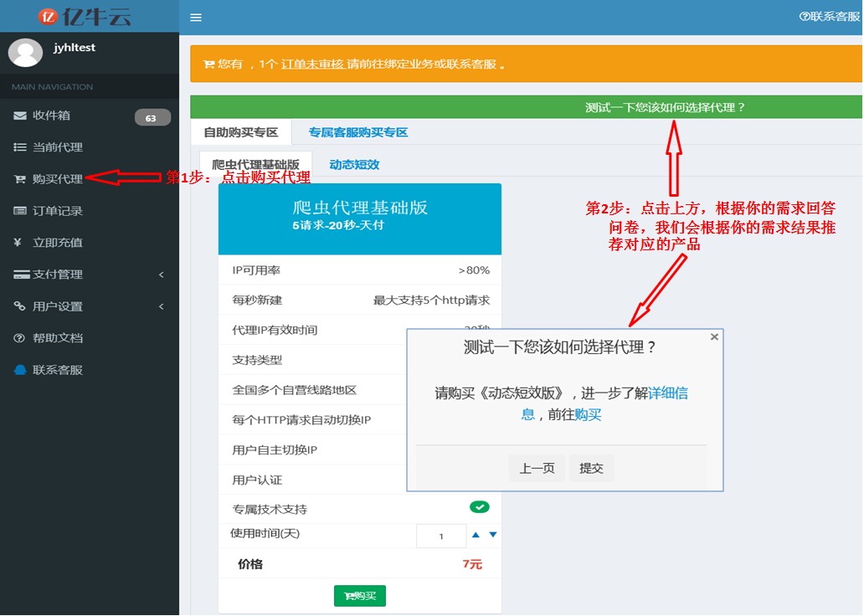Decrease usage days with down arrow
The height and width of the screenshot is (616, 864).
coord(493,535)
